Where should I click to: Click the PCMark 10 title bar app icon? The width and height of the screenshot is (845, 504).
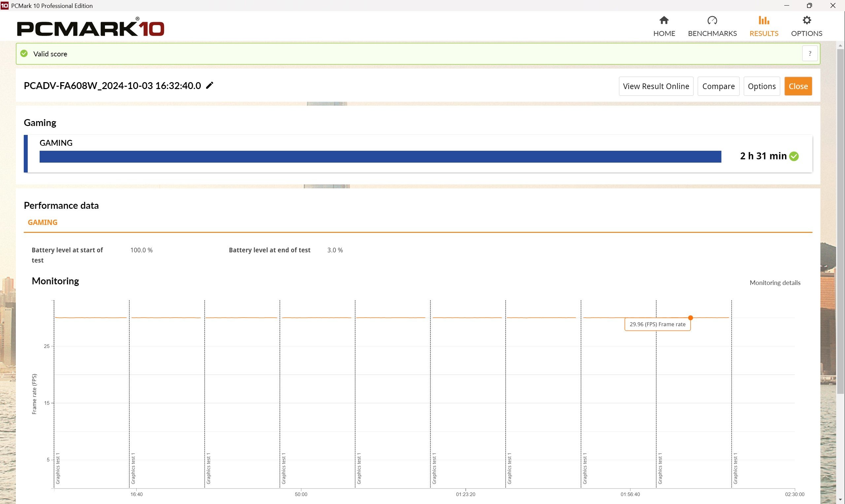(4, 5)
